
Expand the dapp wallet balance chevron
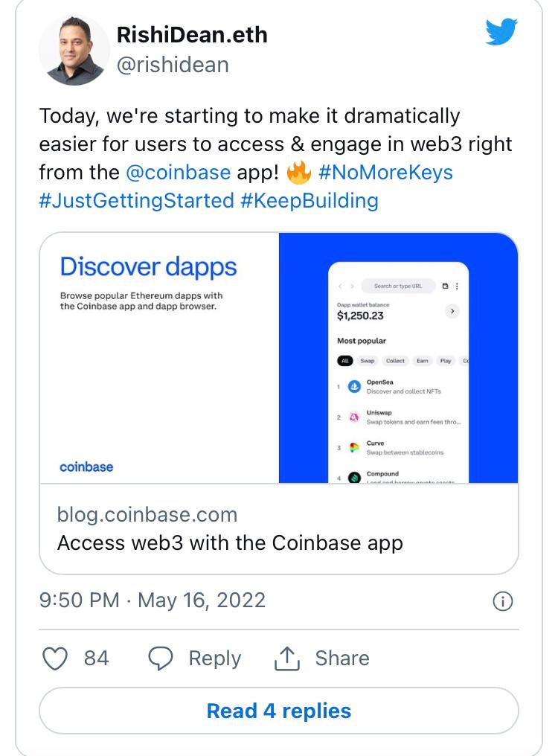tap(452, 311)
